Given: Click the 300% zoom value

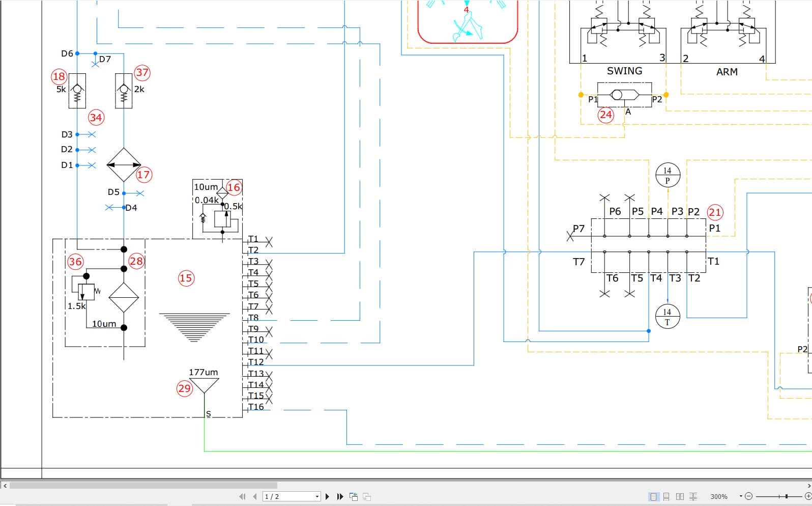Looking at the screenshot, I should 719,496.
